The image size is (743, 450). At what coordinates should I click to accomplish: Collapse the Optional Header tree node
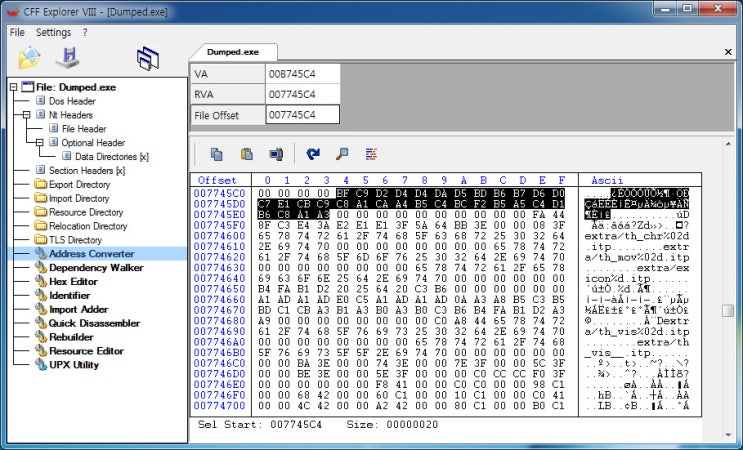tap(40, 143)
